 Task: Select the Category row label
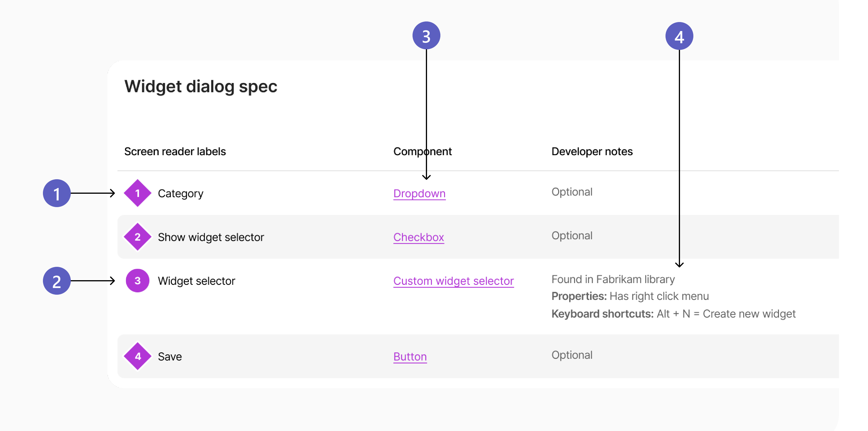(x=181, y=193)
